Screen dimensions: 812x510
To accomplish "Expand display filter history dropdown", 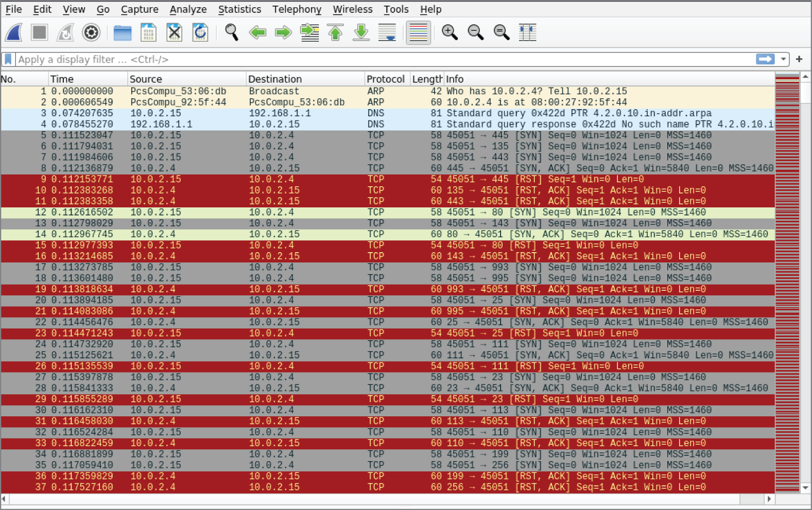I will pyautogui.click(x=783, y=59).
